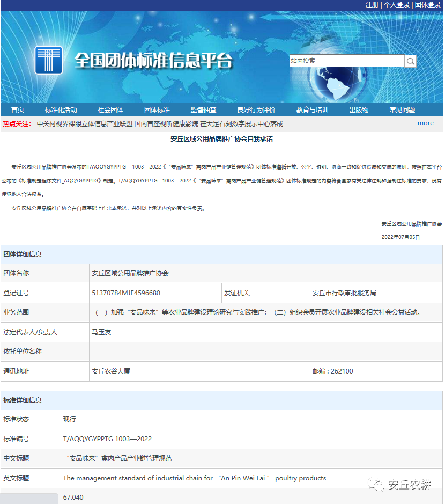
Task: Open the 国内首座视听健康影院 news link
Action: tap(166, 124)
